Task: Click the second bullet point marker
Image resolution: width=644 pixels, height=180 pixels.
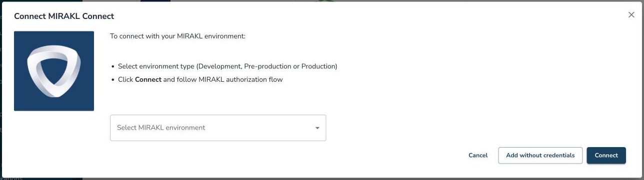Action: pos(112,80)
